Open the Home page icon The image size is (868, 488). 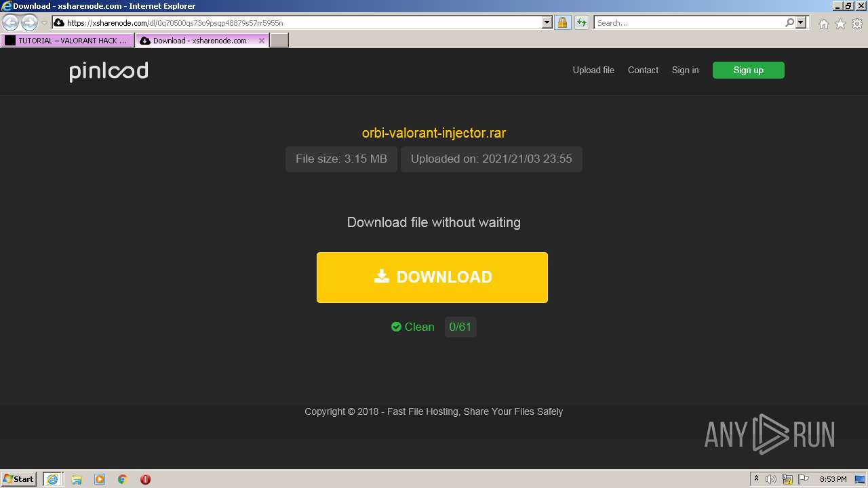823,24
